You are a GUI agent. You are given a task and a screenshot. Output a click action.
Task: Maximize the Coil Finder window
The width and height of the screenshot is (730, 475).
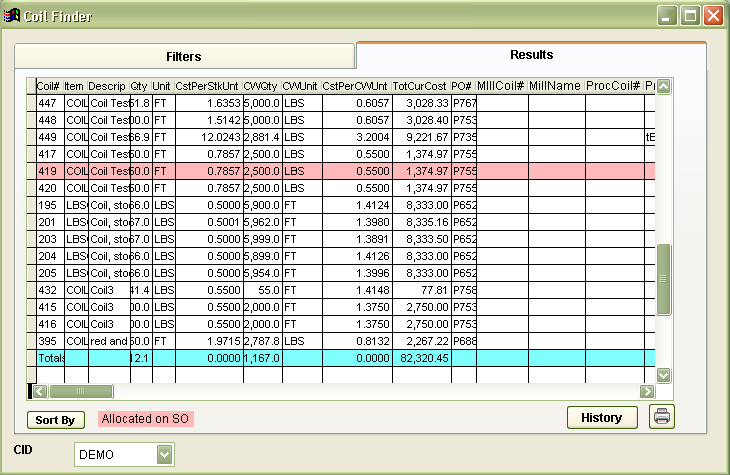690,15
